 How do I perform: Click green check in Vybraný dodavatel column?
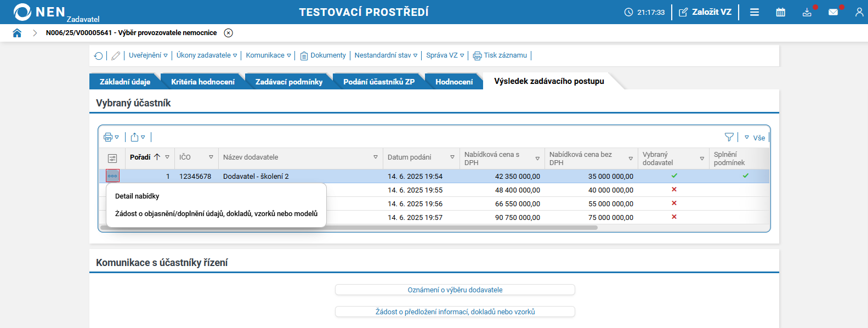[x=674, y=176]
